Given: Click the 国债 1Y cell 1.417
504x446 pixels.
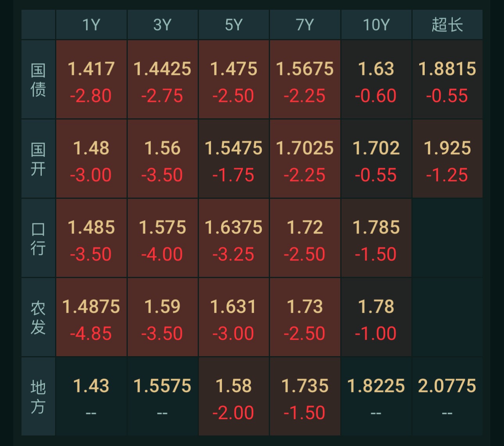Looking at the screenshot, I should coord(91,79).
